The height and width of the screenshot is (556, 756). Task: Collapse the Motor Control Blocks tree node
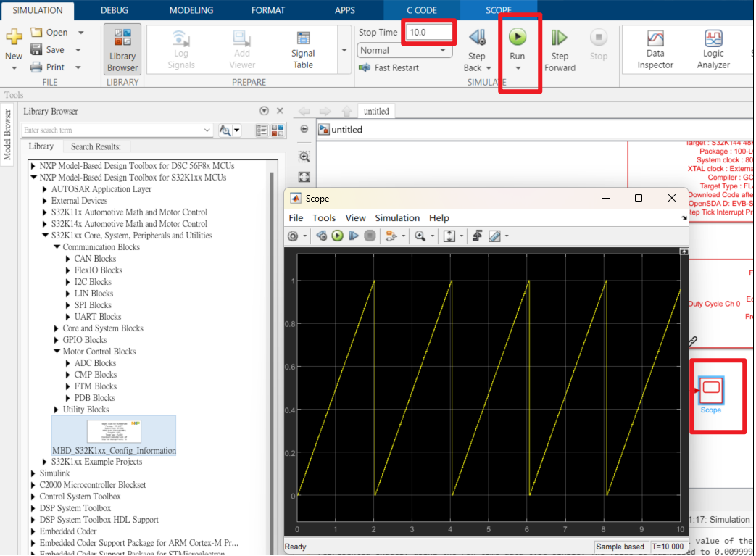57,352
